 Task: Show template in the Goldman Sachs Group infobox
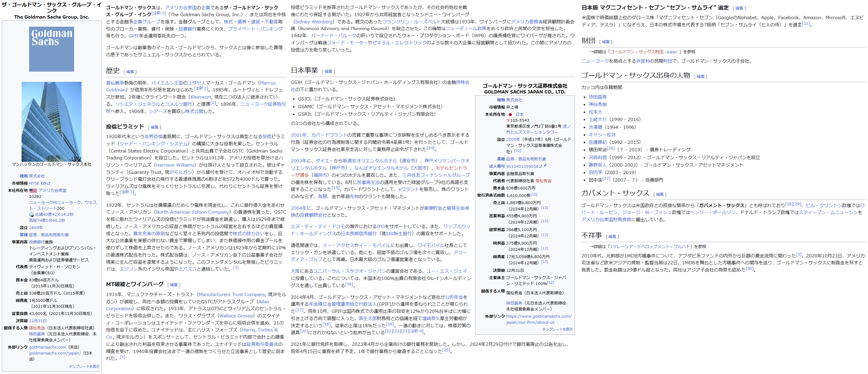(x=84, y=366)
